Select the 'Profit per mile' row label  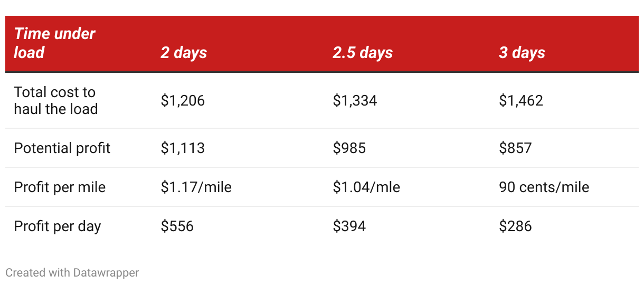(x=60, y=187)
